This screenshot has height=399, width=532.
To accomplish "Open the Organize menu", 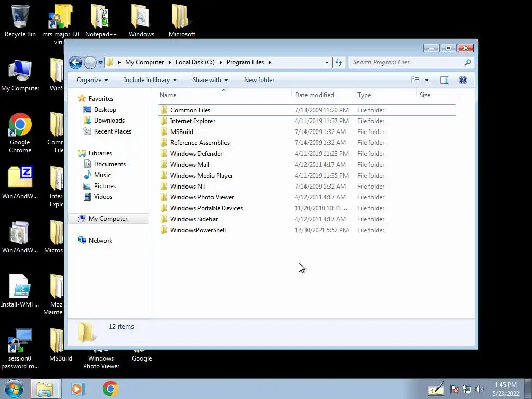I will coord(92,80).
